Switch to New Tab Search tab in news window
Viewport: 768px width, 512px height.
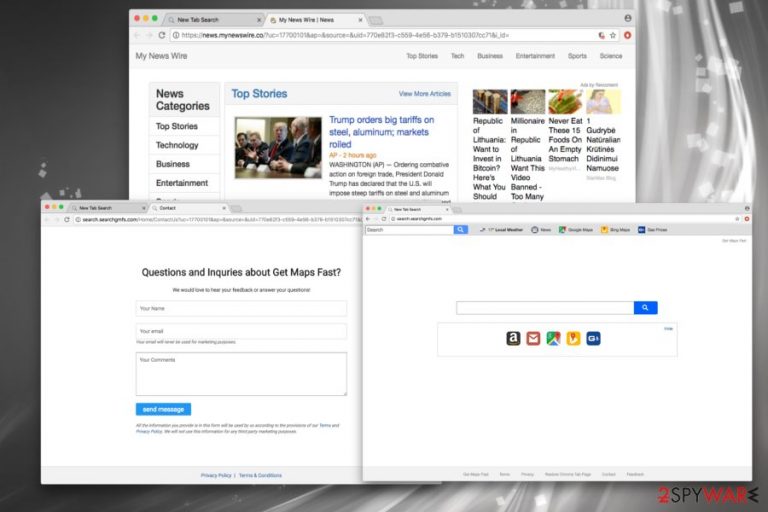pos(212,20)
